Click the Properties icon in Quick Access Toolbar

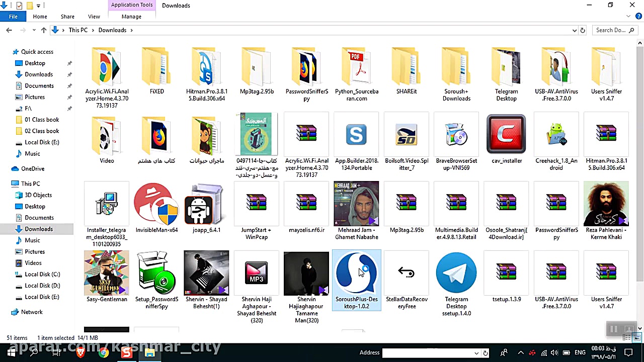(19, 6)
